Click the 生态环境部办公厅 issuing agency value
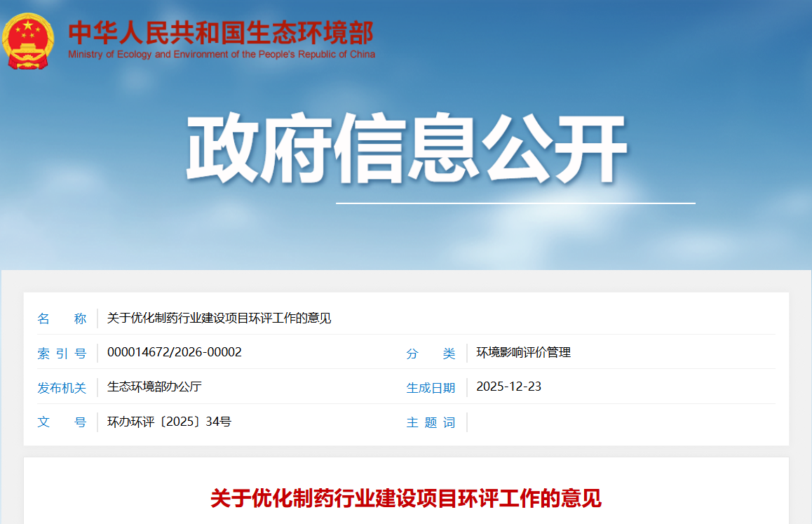Screen dimensions: 812x524 (154, 387)
